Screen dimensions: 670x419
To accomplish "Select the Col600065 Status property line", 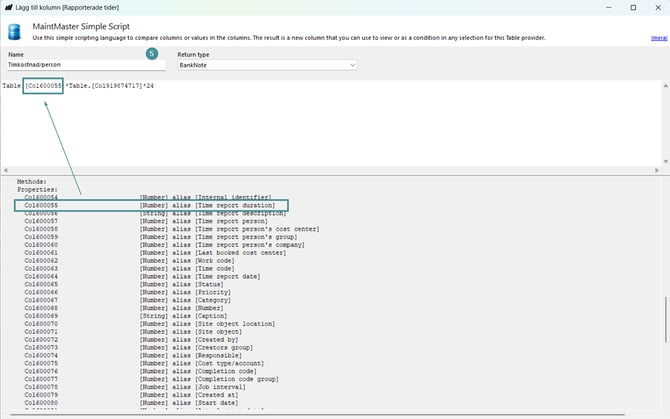I will (150, 285).
